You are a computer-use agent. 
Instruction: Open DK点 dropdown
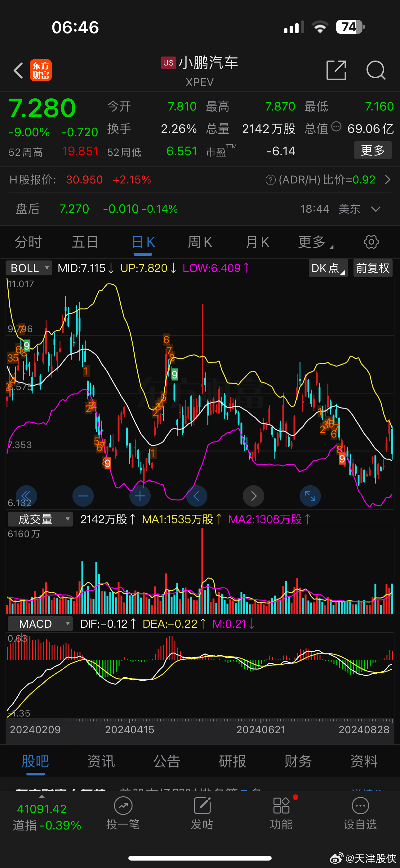pos(328,268)
